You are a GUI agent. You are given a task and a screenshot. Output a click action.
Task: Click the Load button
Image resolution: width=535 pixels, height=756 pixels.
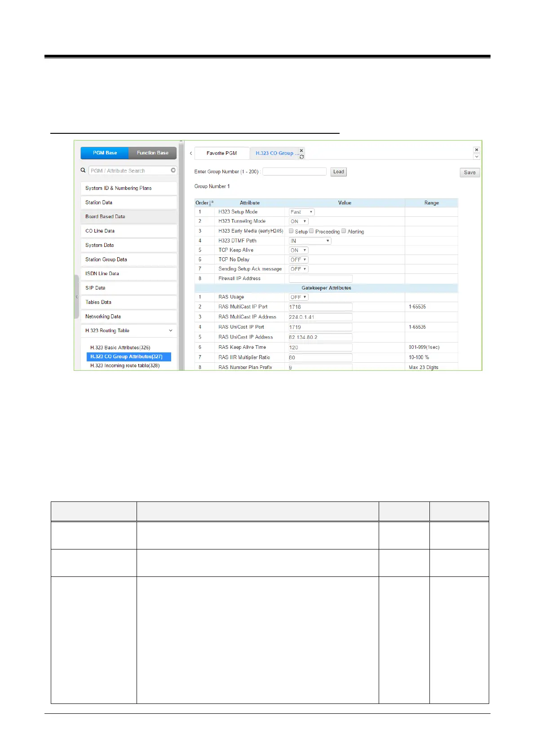pos(338,172)
